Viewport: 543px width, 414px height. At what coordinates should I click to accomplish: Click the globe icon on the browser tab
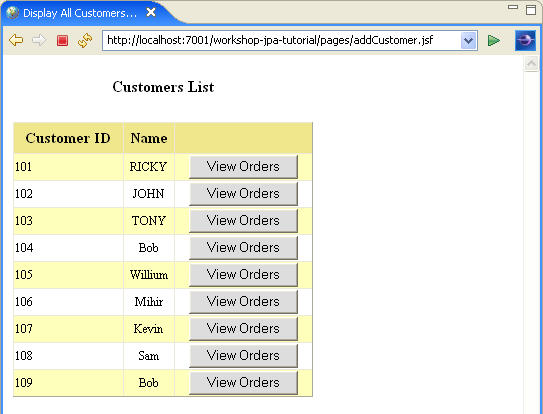[x=12, y=13]
